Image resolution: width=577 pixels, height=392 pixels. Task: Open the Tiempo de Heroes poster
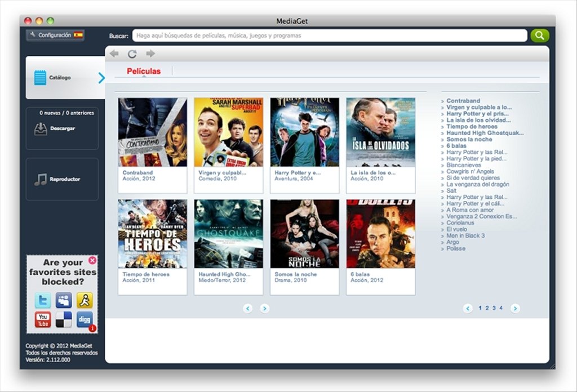click(152, 234)
